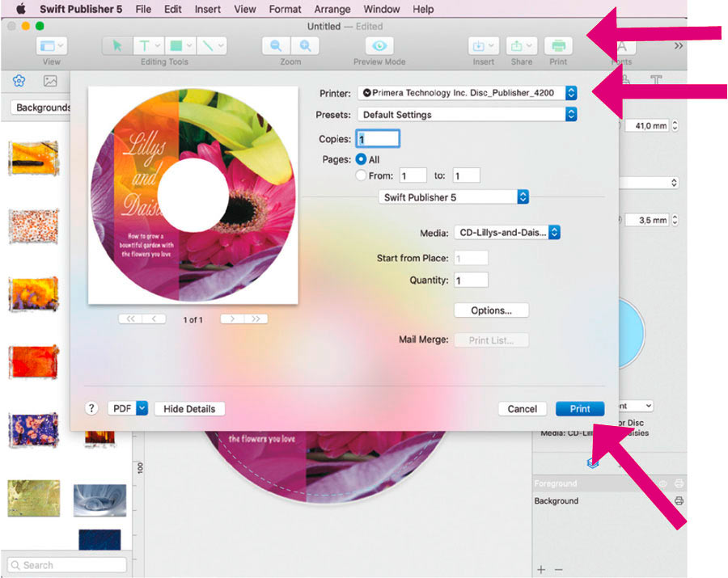Open the Format menu
The width and height of the screenshot is (728, 578).
pyautogui.click(x=285, y=9)
